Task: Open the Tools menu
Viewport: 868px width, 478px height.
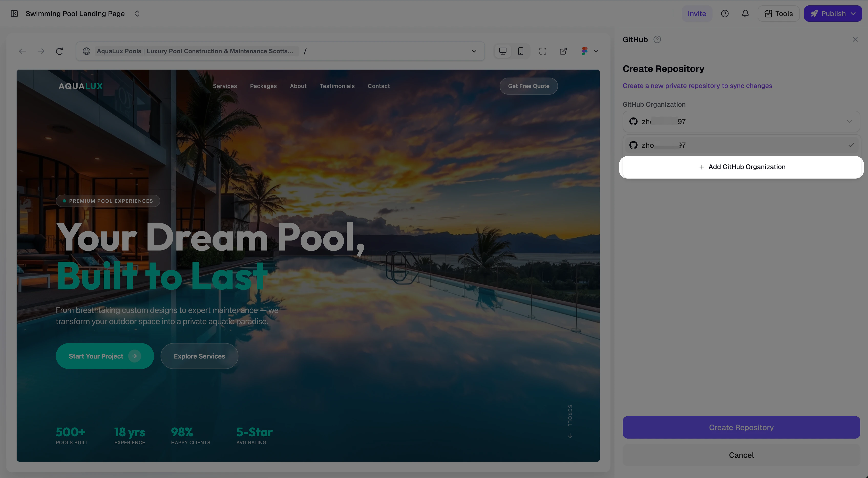Action: click(778, 14)
